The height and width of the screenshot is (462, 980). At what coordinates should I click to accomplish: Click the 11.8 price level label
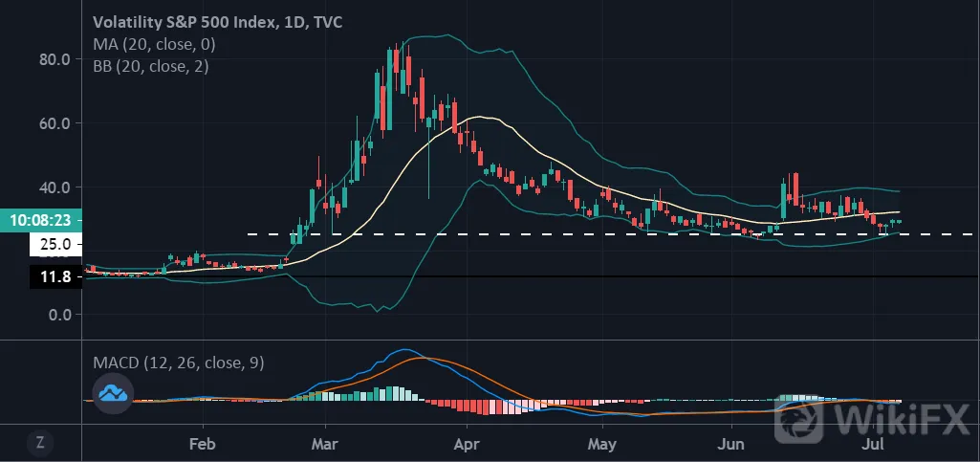[x=55, y=276]
